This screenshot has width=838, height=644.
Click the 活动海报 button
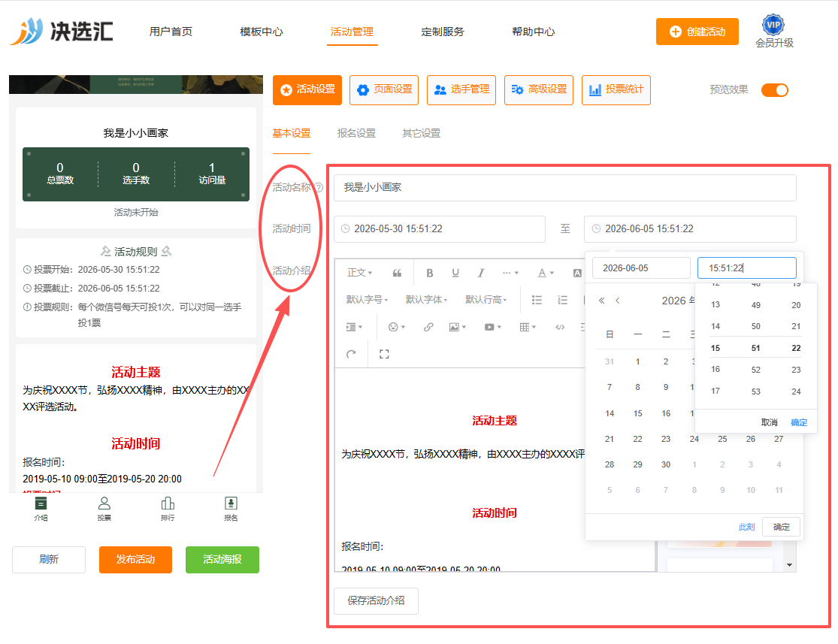pos(222,560)
